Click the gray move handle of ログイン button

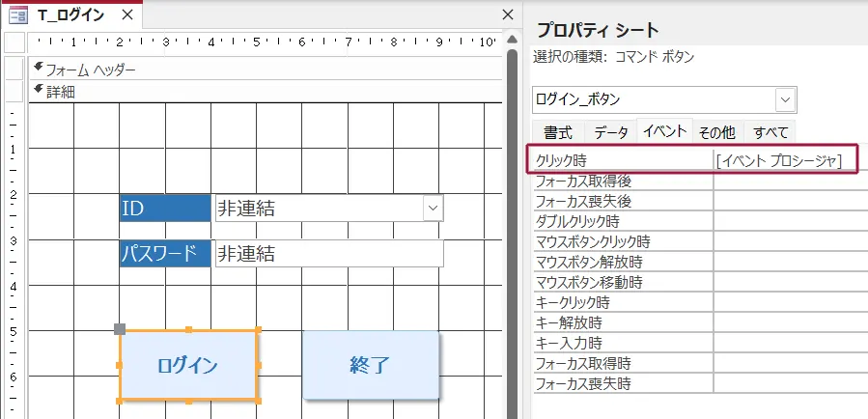click(x=120, y=329)
